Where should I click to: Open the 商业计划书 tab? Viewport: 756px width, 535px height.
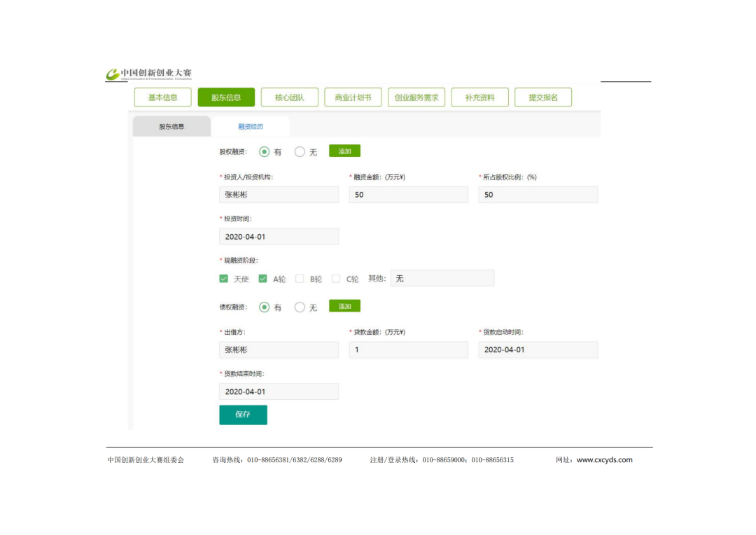click(353, 97)
